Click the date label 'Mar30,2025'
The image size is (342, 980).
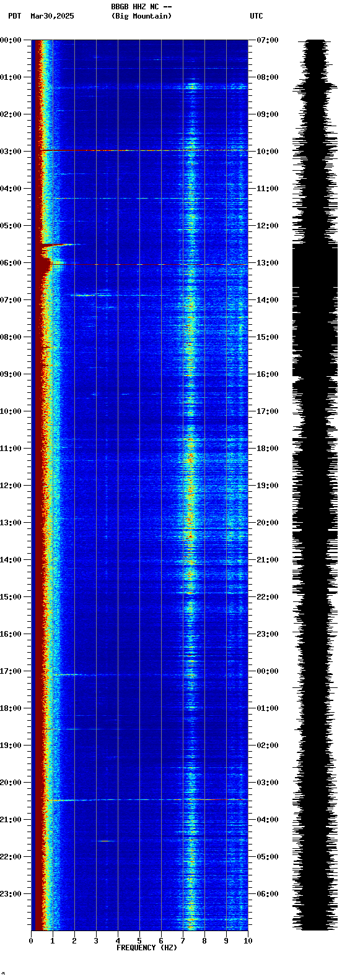pos(52,16)
